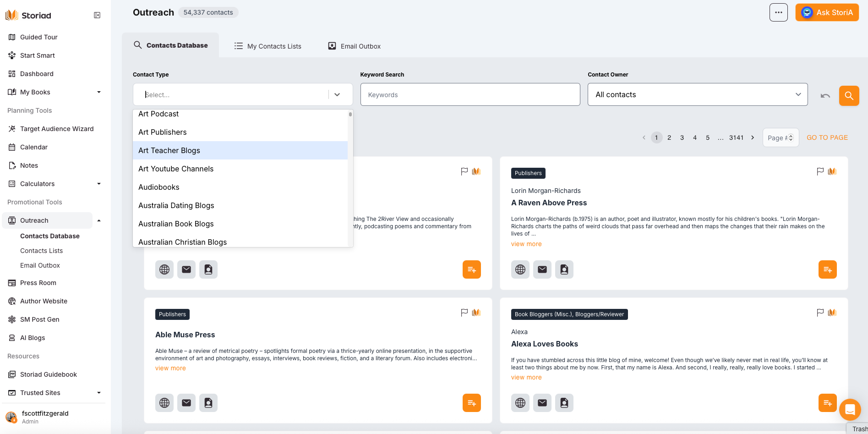Click the Page number stepper field

(781, 137)
